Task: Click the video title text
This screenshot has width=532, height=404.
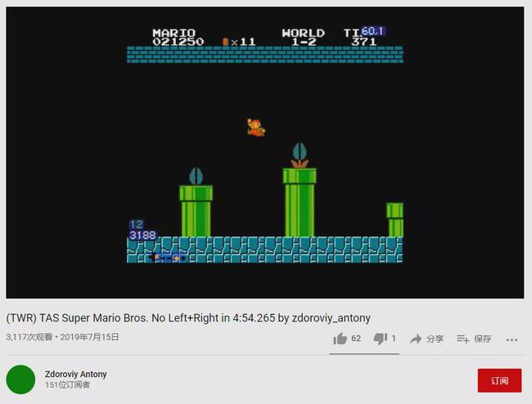Action: tap(188, 318)
